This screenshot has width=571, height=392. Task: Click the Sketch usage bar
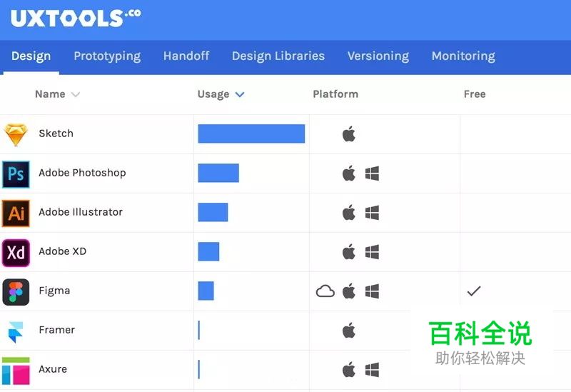pos(251,134)
